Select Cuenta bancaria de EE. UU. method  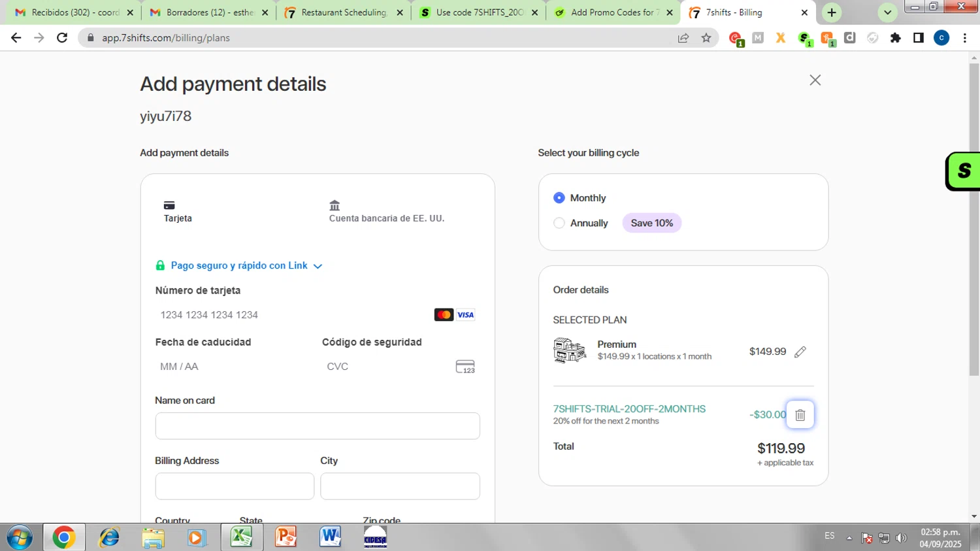[x=386, y=212]
